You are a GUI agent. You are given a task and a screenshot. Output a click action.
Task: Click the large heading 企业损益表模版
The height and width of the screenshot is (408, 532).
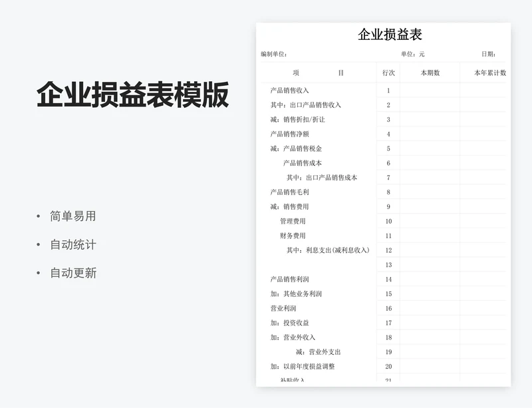(132, 95)
